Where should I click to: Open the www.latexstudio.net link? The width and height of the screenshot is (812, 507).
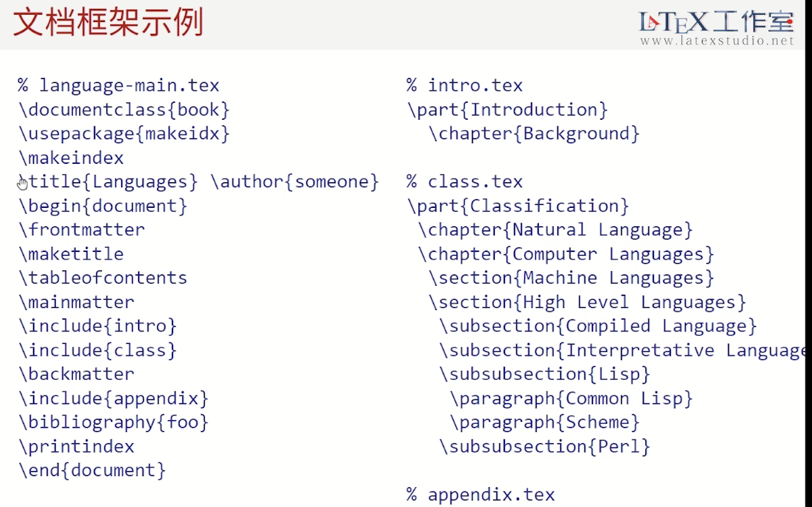717,42
